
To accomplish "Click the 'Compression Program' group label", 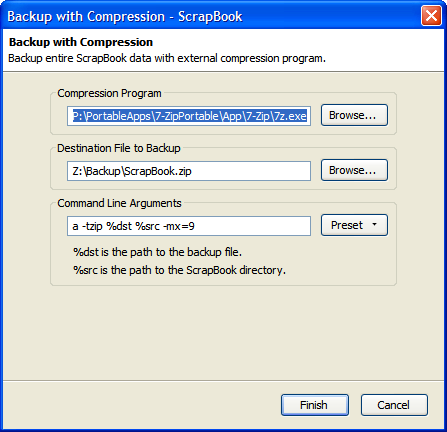I will (x=109, y=93).
